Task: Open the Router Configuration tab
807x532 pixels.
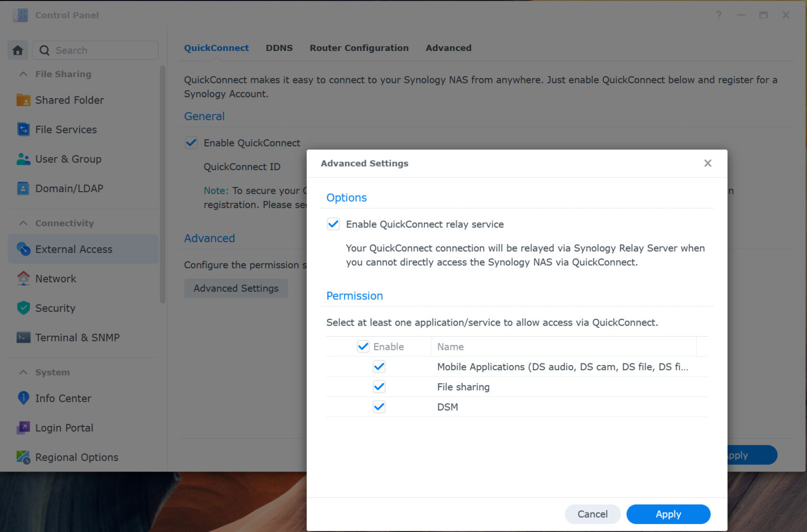Action: click(359, 48)
